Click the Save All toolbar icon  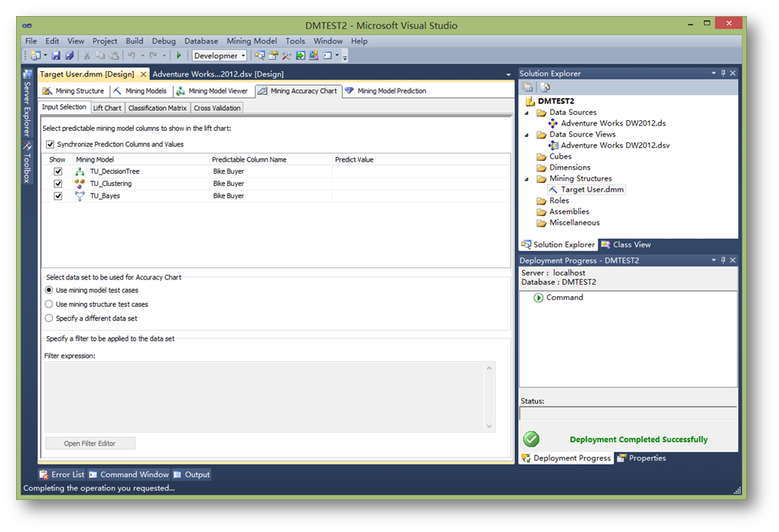69,56
